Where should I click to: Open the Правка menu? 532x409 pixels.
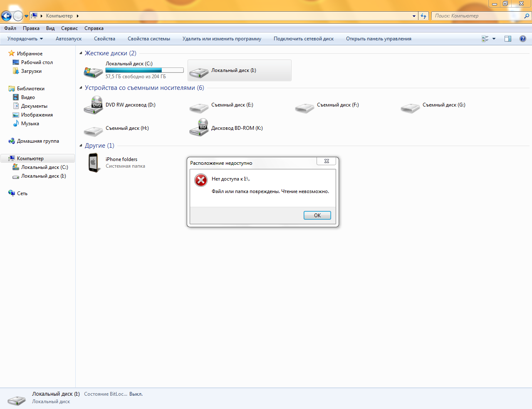coord(31,28)
